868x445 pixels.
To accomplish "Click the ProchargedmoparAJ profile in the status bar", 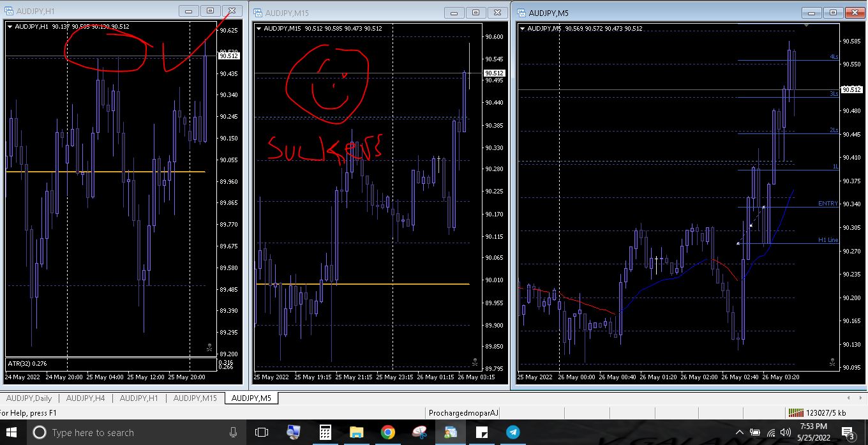I will click(464, 413).
